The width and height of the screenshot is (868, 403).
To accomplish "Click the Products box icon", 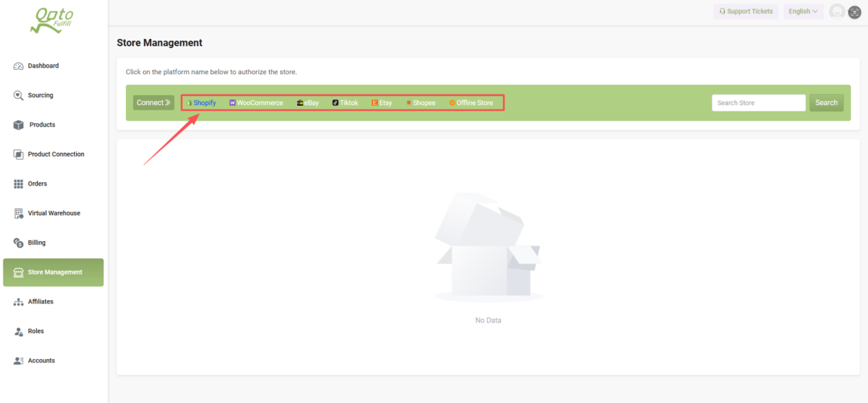I will [x=18, y=125].
